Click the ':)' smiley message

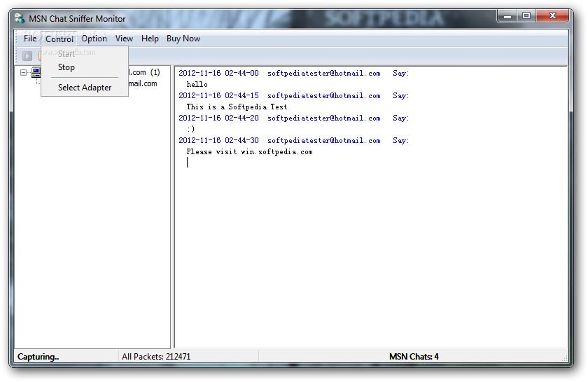[x=191, y=129]
